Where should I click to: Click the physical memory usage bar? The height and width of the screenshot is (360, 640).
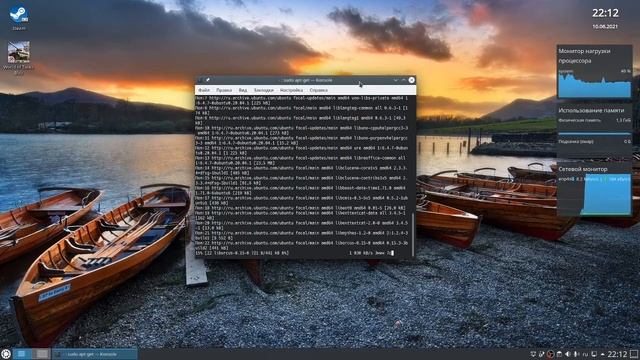point(594,133)
